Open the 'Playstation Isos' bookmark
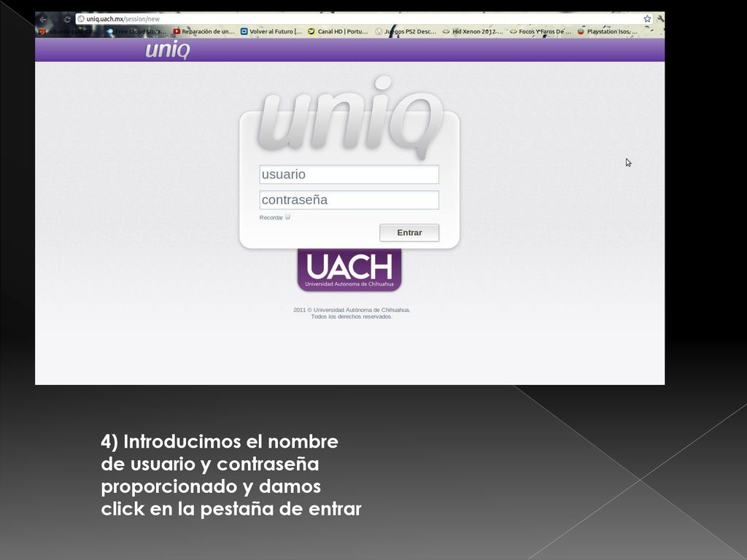The height and width of the screenshot is (560, 747). [x=608, y=31]
